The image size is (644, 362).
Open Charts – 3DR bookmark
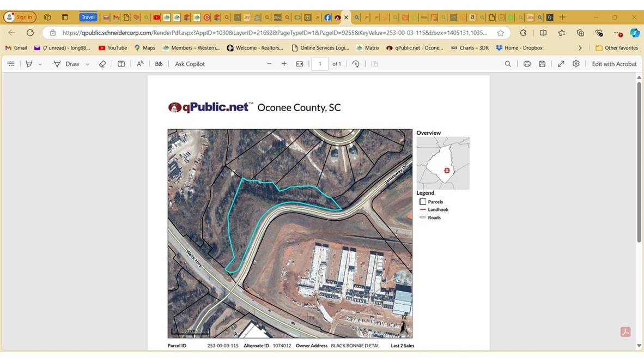pyautogui.click(x=470, y=47)
